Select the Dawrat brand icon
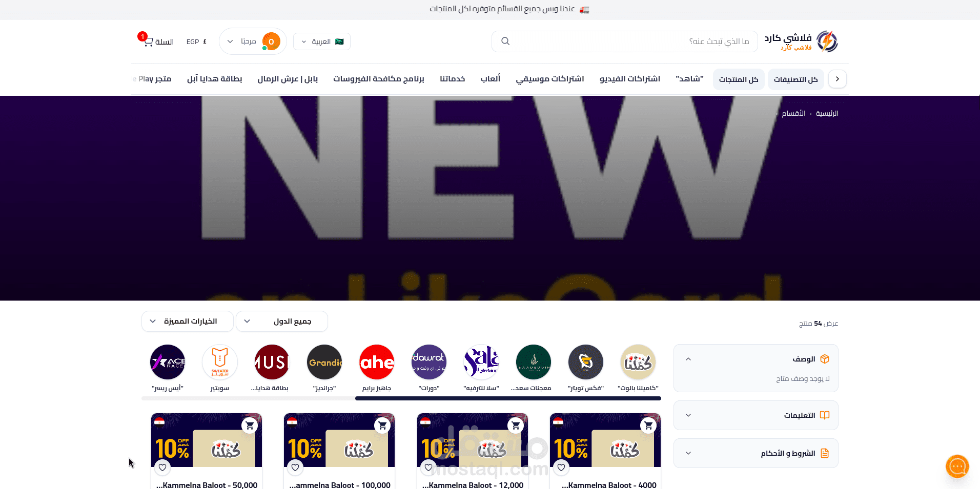The height and width of the screenshot is (489, 980). (x=429, y=362)
